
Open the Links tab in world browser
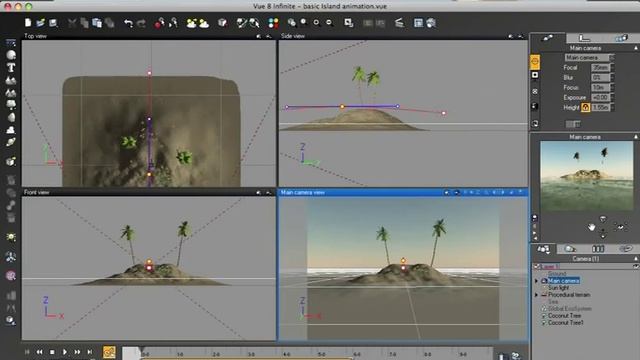point(625,249)
